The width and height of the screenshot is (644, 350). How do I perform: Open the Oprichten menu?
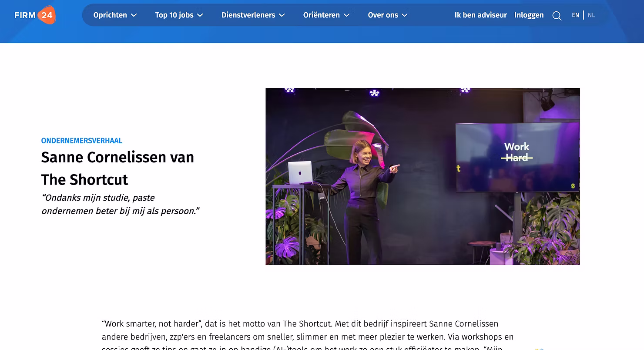115,15
